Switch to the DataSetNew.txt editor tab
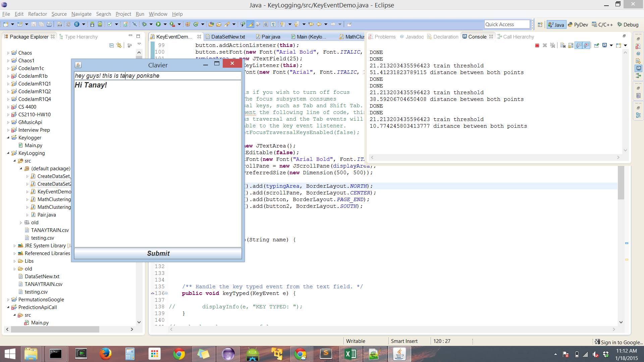The height and width of the screenshot is (362, 644). 228,37
